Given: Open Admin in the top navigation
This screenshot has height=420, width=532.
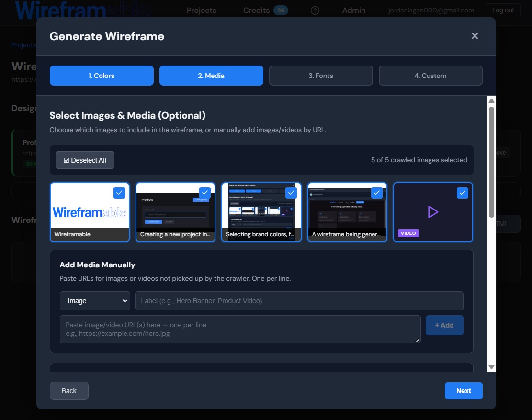Looking at the screenshot, I should [x=353, y=11].
